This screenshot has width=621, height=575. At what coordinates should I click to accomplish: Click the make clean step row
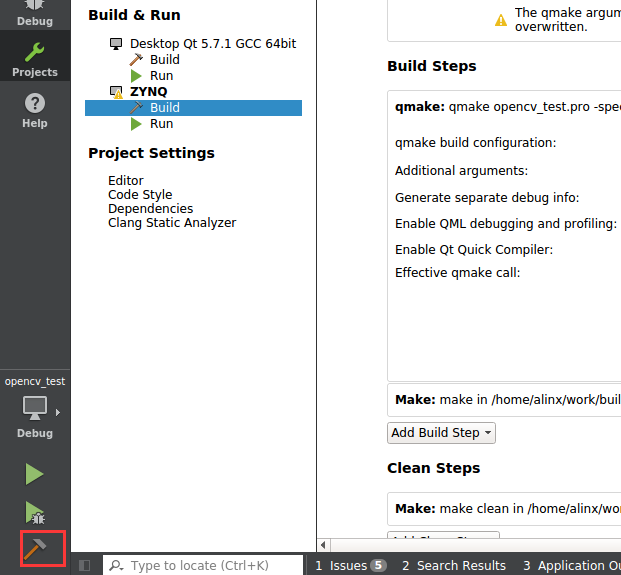tap(504, 509)
